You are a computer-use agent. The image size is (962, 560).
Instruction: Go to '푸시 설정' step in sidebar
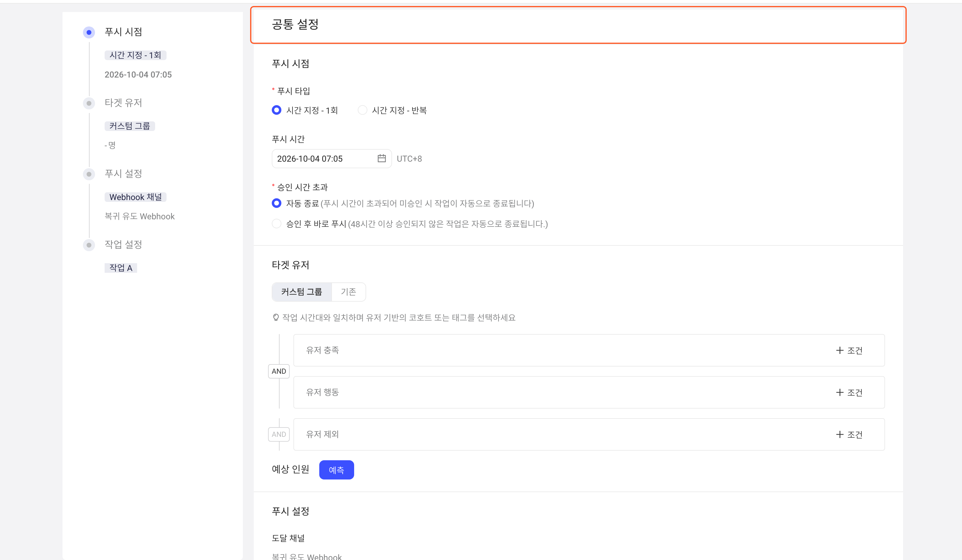[123, 174]
